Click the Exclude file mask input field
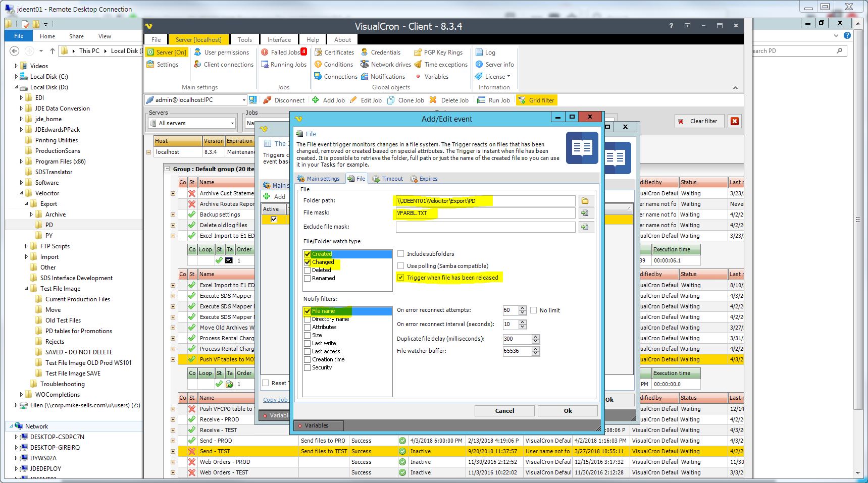 (x=485, y=227)
